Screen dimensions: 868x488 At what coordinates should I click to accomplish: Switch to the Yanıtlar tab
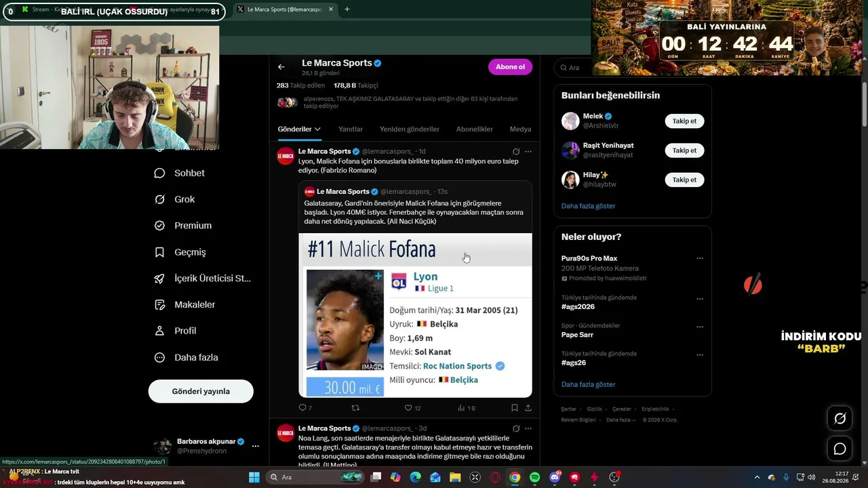(x=351, y=129)
